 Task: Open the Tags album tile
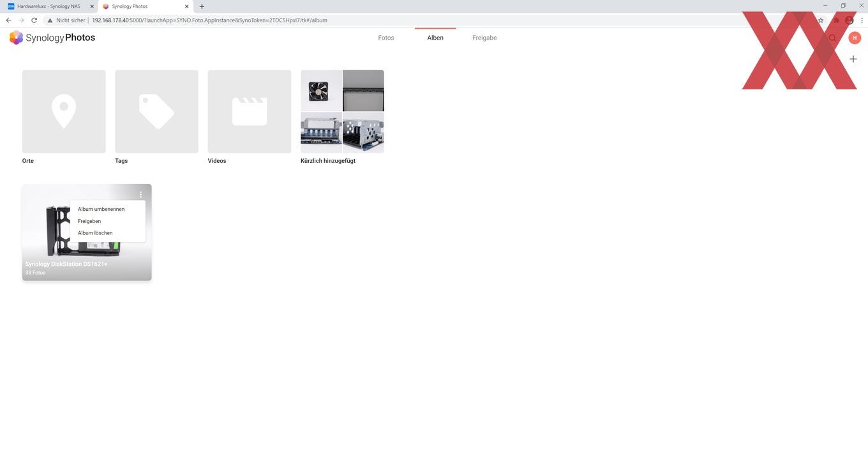156,112
